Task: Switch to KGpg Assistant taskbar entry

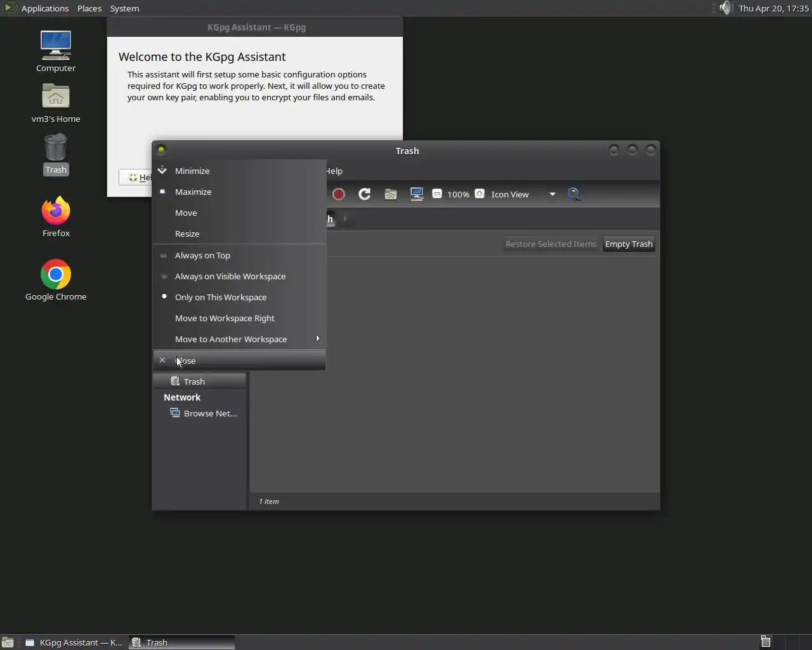Action: [x=74, y=642]
